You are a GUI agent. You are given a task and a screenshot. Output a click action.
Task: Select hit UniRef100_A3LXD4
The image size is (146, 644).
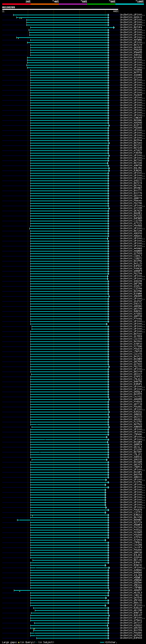tap(131, 575)
